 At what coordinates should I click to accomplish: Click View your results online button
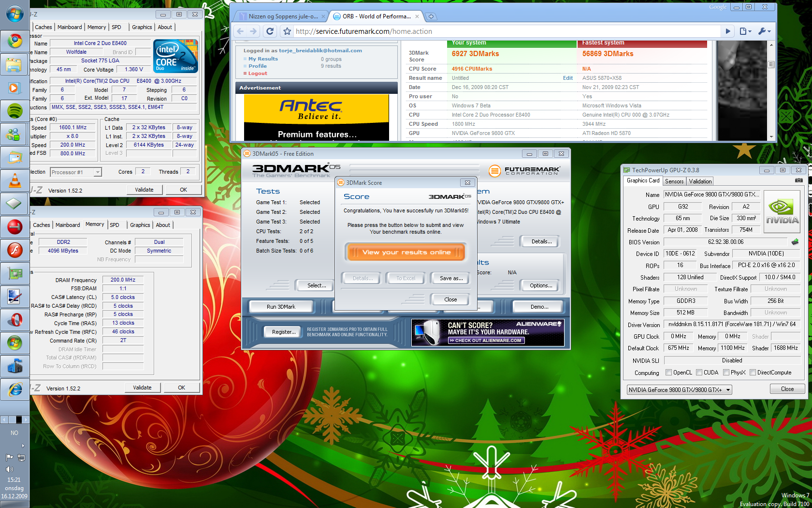[406, 252]
